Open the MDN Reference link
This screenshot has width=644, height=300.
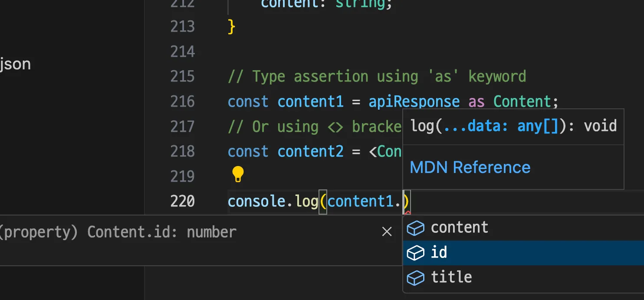click(470, 167)
